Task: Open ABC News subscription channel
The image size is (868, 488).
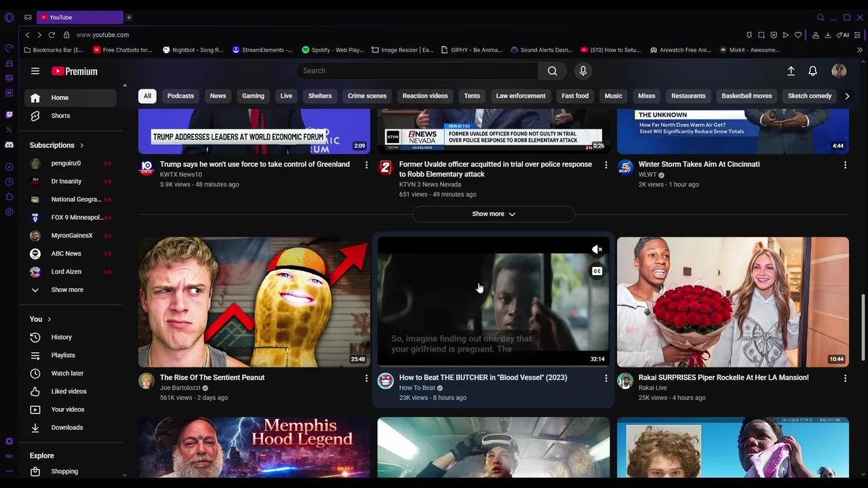Action: pyautogui.click(x=71, y=253)
